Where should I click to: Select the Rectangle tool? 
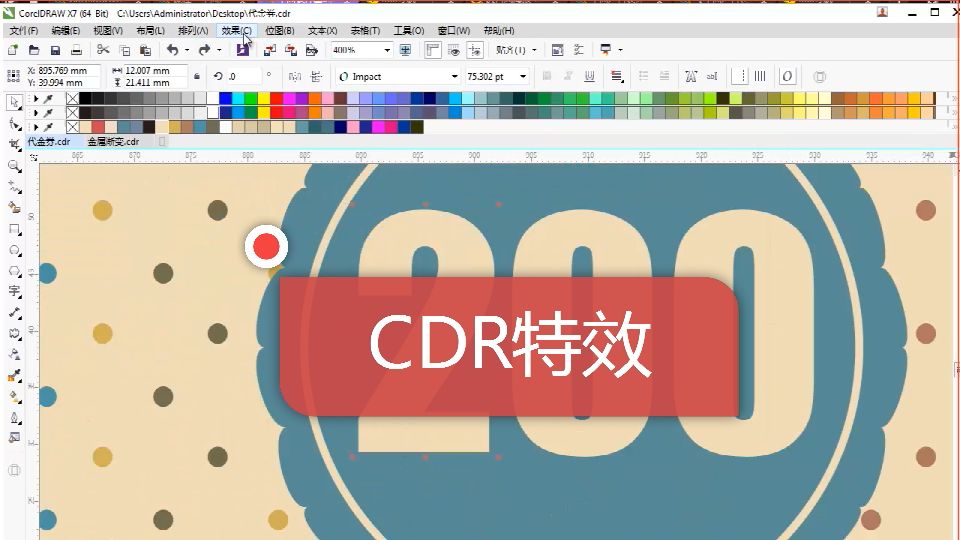pos(15,229)
